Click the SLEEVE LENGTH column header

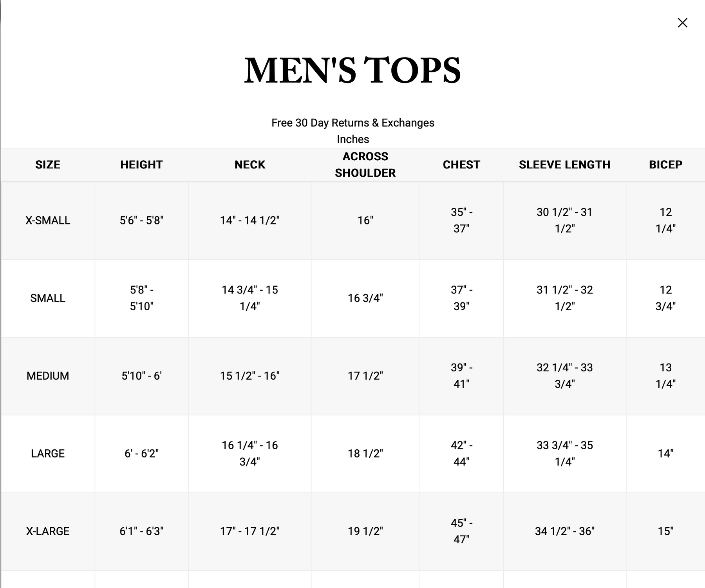pos(564,165)
